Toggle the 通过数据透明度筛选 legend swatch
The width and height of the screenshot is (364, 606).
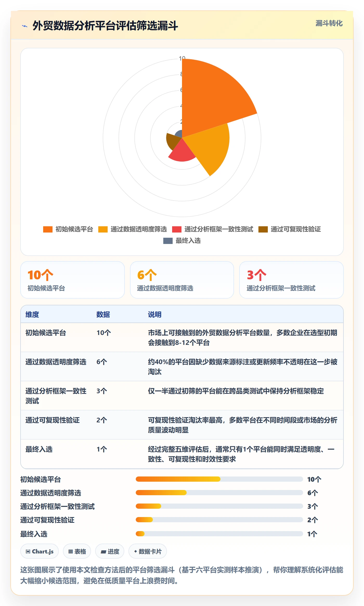(103, 229)
